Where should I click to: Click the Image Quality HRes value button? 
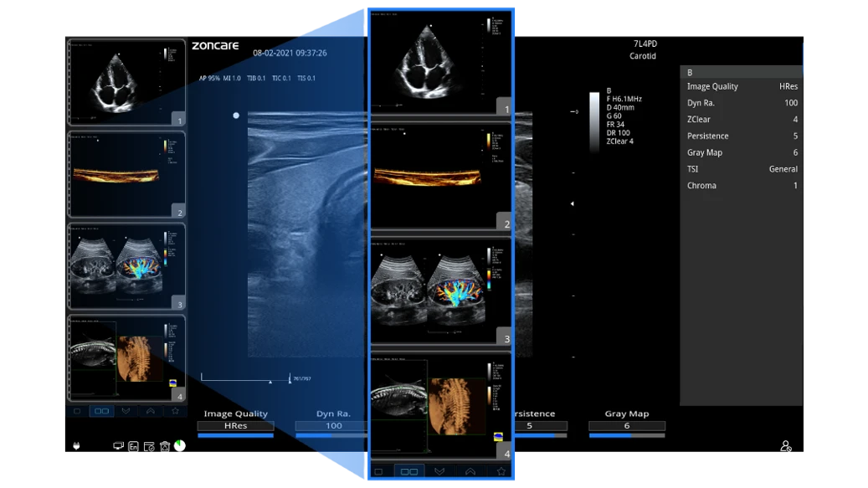(236, 425)
